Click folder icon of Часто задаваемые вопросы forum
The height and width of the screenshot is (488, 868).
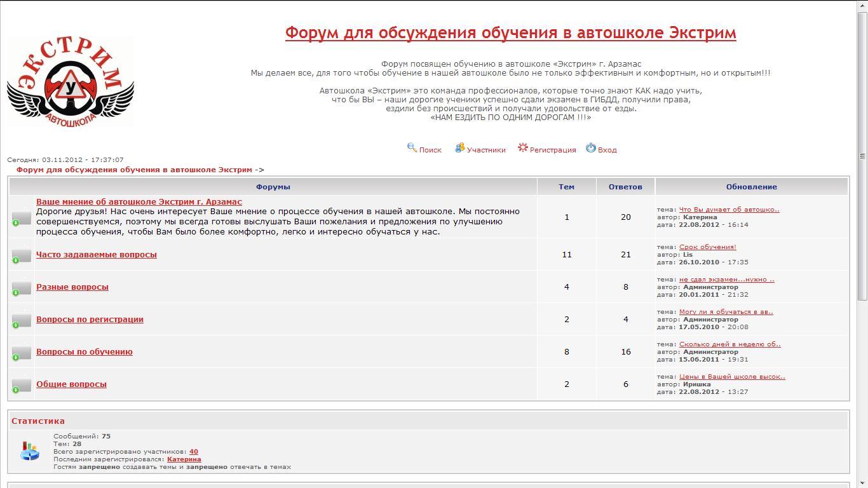(x=22, y=255)
